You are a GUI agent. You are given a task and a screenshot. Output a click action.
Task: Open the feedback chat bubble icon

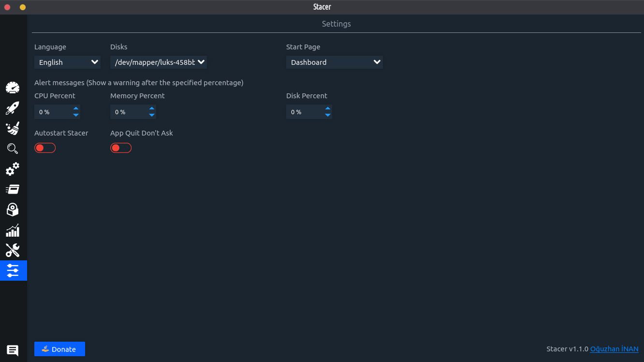13,350
